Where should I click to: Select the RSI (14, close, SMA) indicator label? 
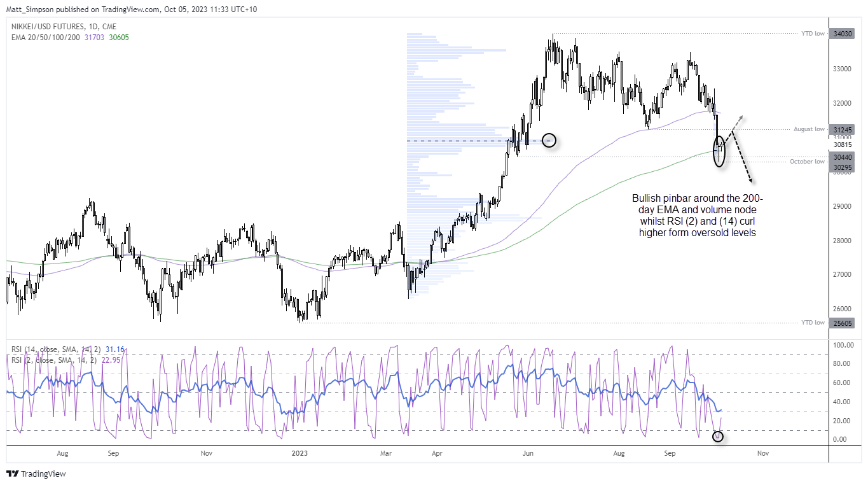(x=56, y=349)
